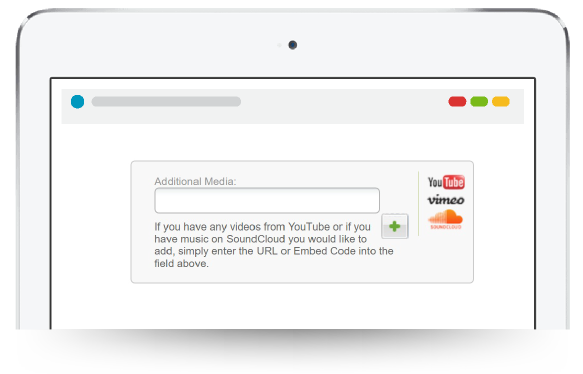Screen dimensions: 583x374
Task: Click the red pill button in the header
Action: coord(457,101)
